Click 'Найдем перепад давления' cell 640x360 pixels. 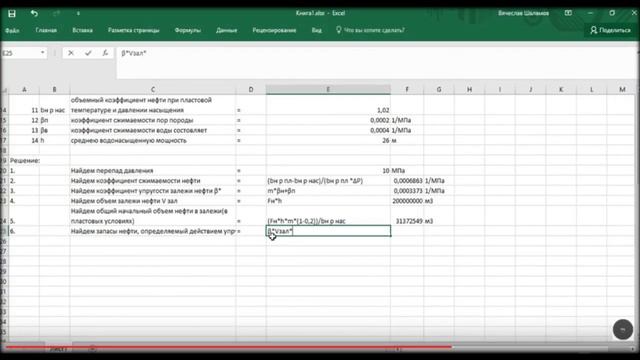pos(153,171)
